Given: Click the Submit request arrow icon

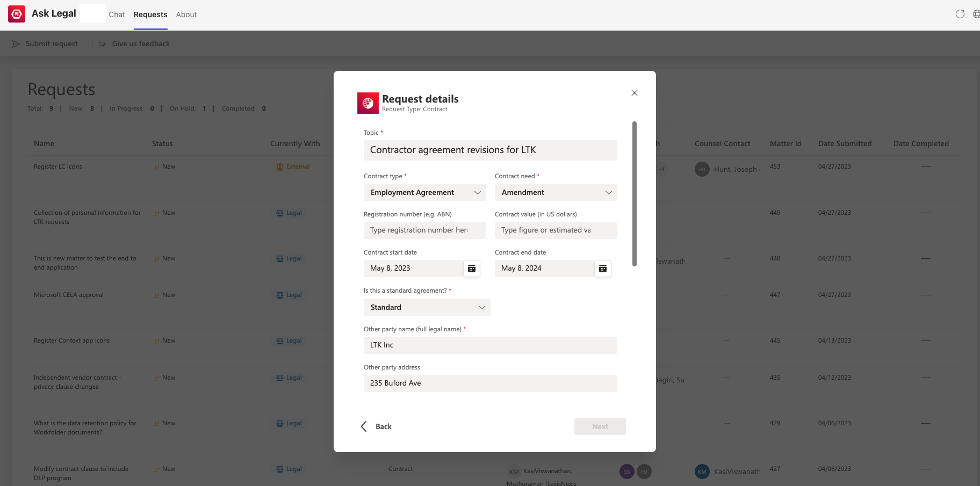Looking at the screenshot, I should click(x=16, y=43).
